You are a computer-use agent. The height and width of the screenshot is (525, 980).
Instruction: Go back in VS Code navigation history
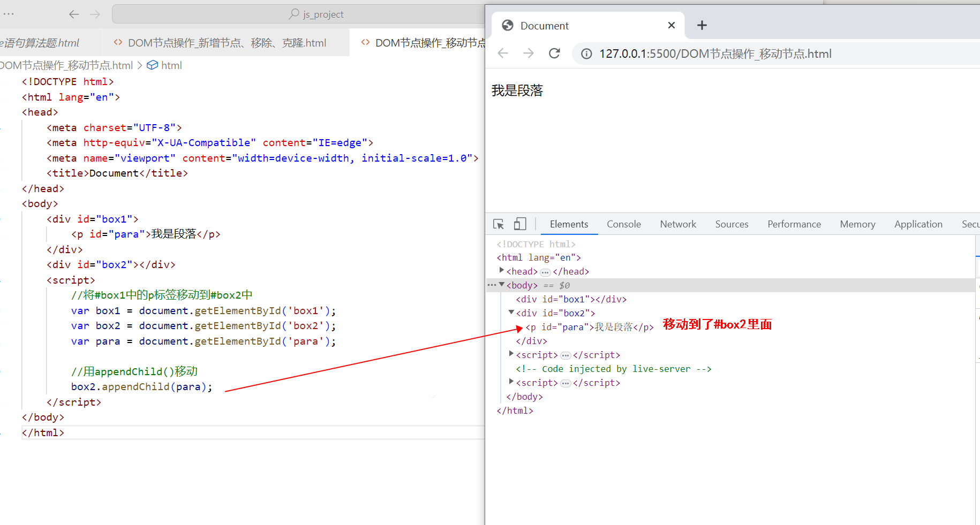(x=74, y=14)
